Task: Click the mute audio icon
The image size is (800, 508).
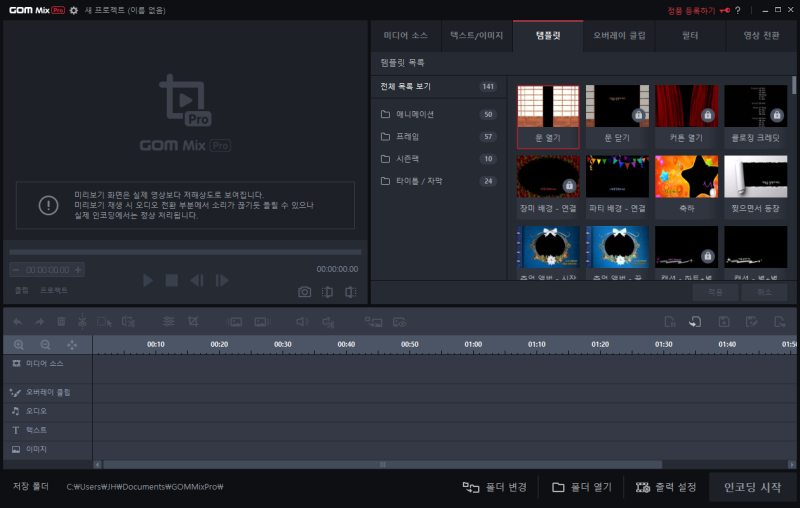Action: [329, 322]
